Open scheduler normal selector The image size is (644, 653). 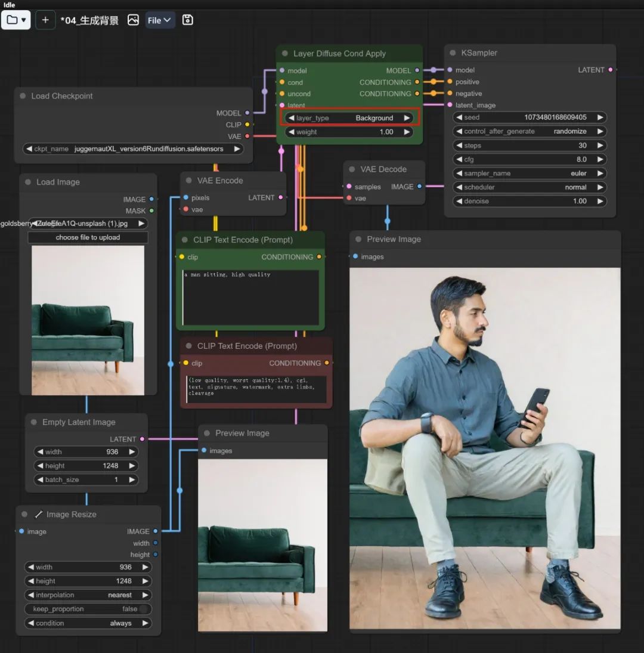529,187
